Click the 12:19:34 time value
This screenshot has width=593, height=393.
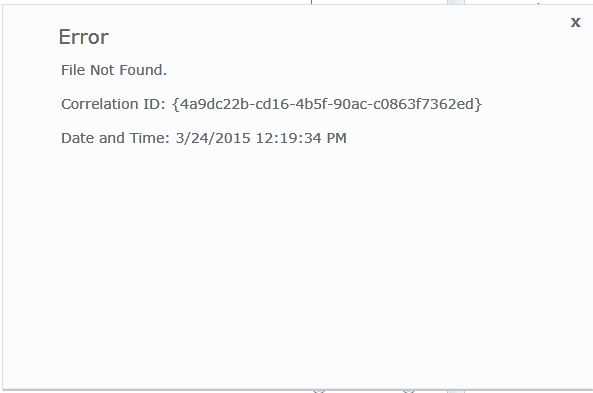(289, 138)
